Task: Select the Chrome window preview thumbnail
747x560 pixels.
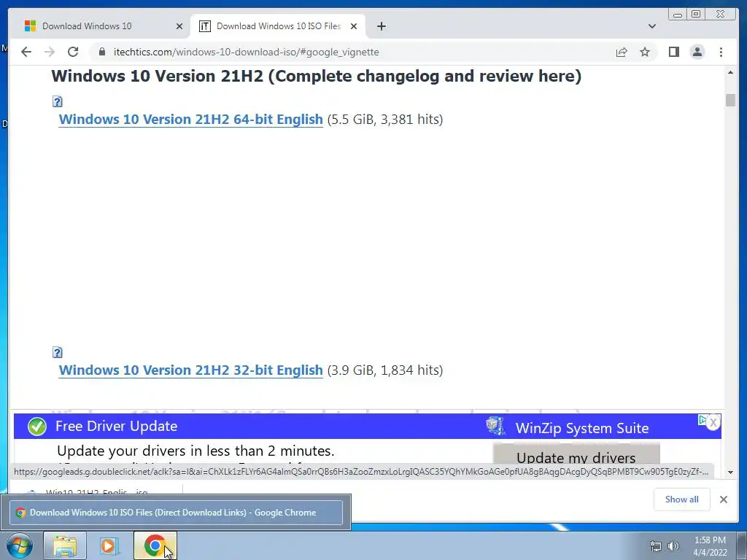Action: click(176, 513)
